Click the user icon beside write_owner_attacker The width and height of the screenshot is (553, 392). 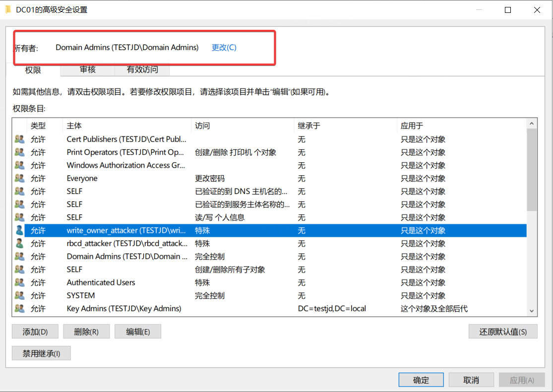tap(19, 230)
